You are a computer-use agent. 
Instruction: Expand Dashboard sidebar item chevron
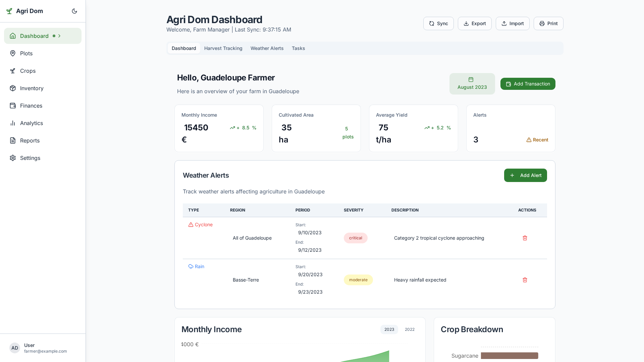(x=59, y=36)
